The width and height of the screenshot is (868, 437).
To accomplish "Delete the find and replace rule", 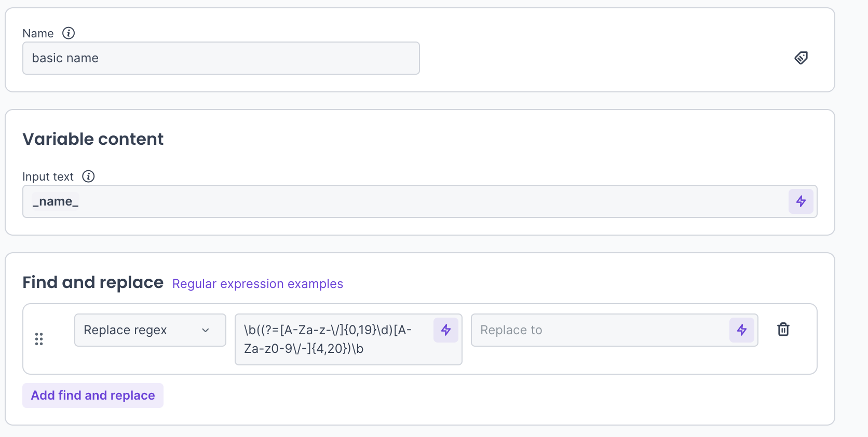I will click(x=783, y=330).
